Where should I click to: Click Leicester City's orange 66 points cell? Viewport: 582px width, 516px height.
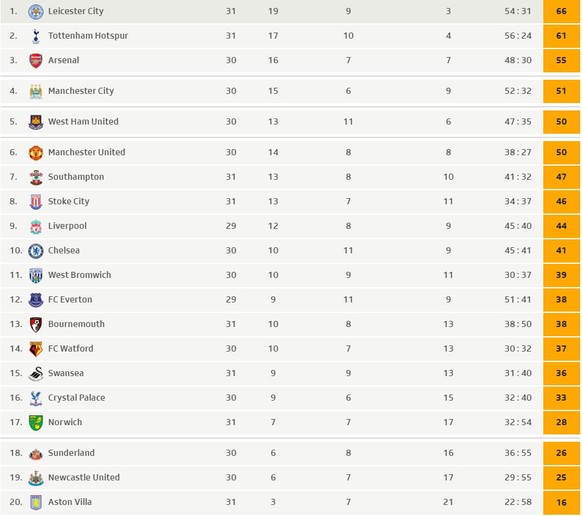pos(561,11)
